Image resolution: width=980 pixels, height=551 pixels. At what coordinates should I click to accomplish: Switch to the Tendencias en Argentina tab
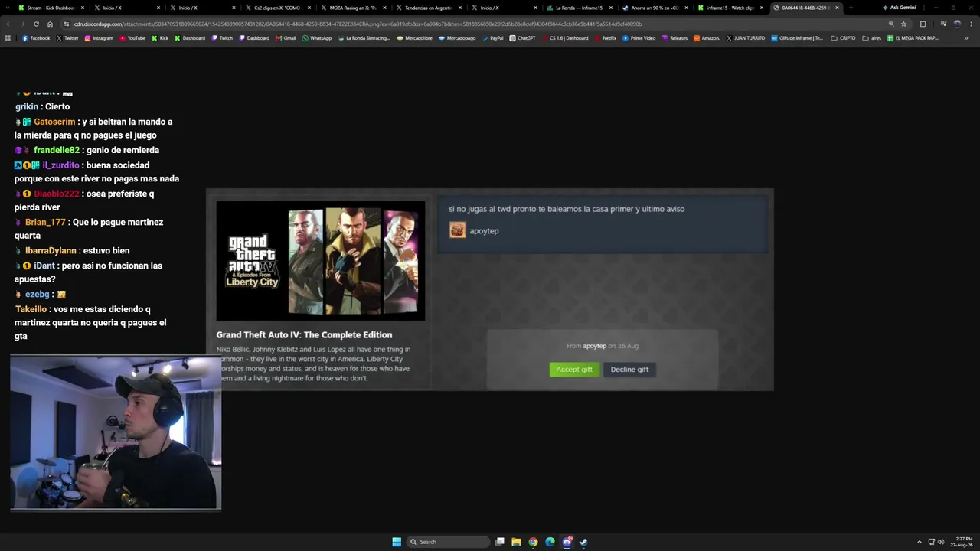click(428, 8)
